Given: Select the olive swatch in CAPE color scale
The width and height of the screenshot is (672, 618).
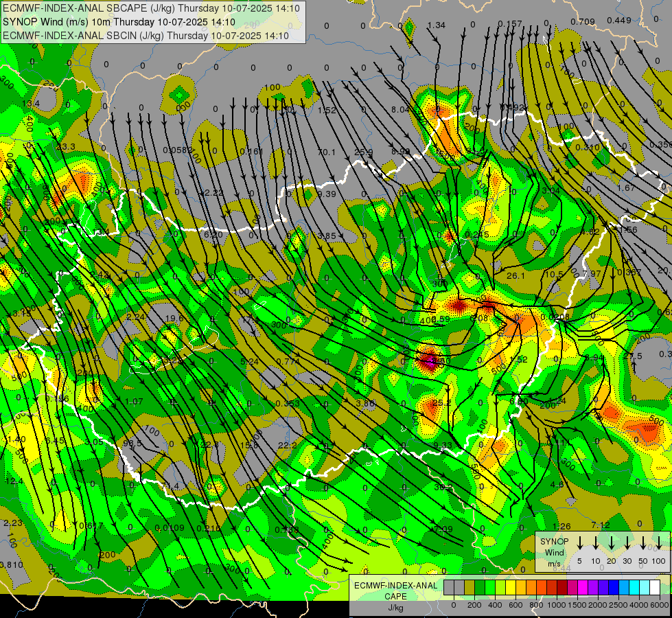Looking at the screenshot, I should pyautogui.click(x=470, y=588).
